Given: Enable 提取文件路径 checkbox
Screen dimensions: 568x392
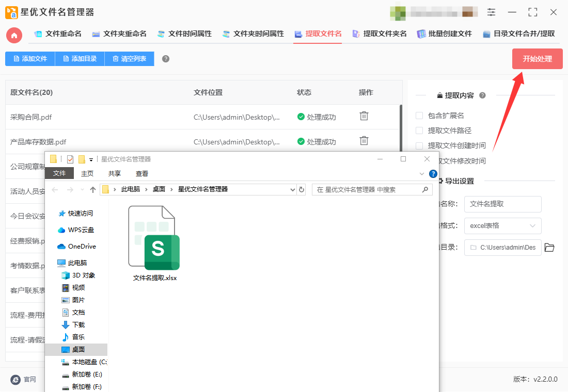Looking at the screenshot, I should pos(419,130).
